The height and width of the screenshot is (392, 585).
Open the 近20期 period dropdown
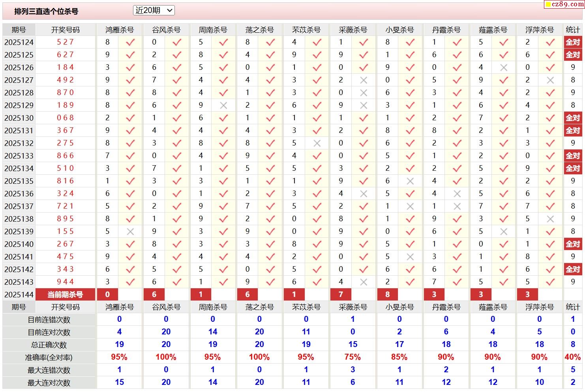coord(154,11)
